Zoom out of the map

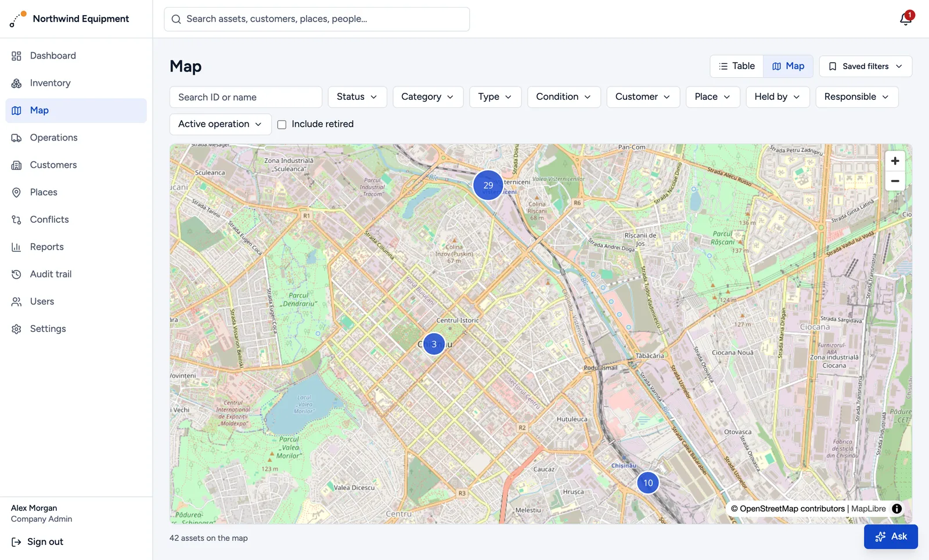pos(895,180)
